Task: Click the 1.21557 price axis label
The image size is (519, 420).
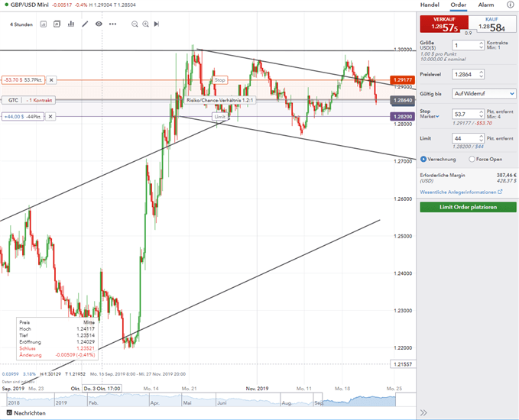Action: pos(403,364)
